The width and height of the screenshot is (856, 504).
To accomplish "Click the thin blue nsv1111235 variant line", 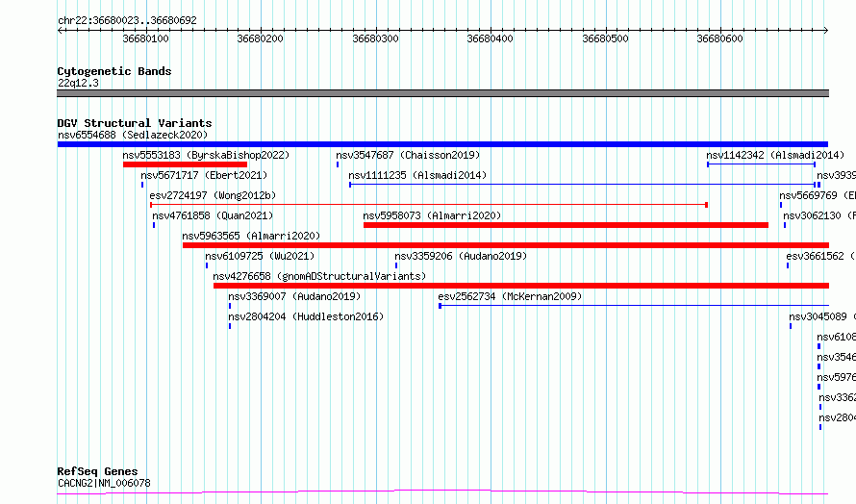I will 583,185.
